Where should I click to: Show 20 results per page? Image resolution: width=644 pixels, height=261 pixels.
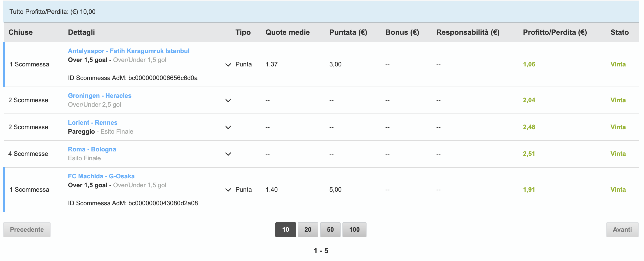[x=308, y=230]
